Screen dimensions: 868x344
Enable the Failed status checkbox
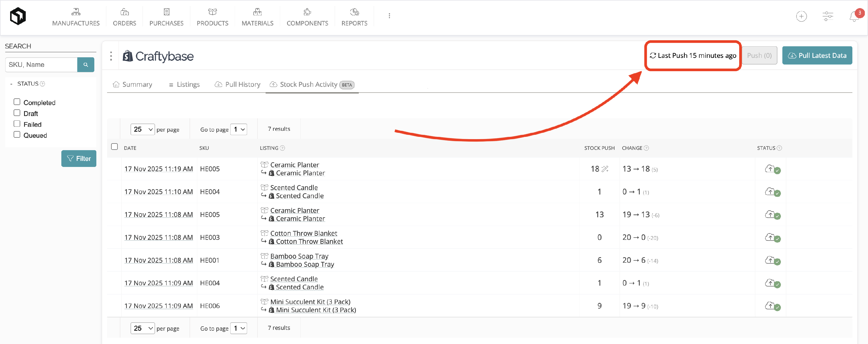tap(17, 124)
